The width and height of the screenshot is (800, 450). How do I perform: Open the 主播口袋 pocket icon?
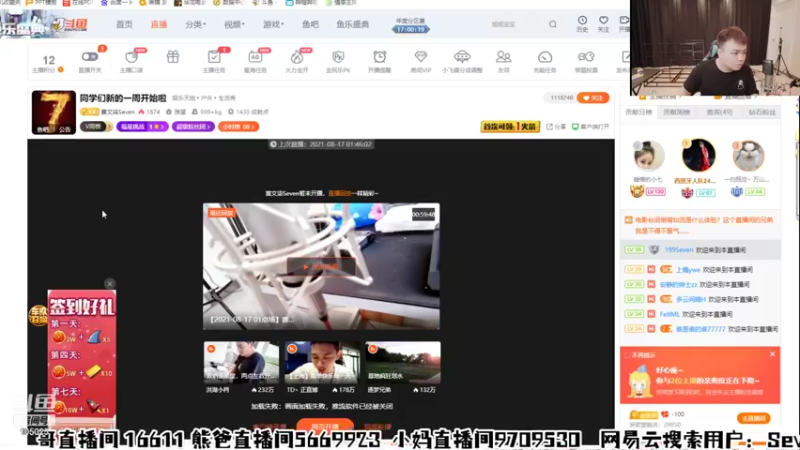pos(132,57)
